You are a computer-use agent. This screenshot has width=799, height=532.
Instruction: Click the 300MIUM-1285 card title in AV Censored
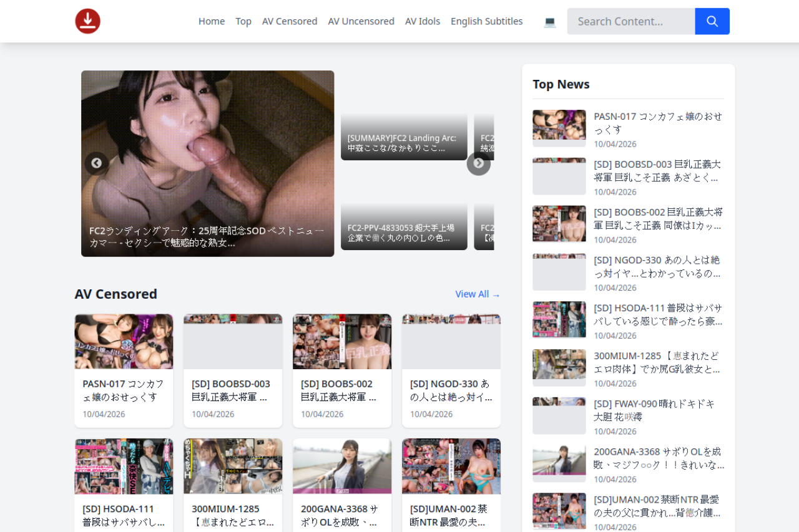(232, 515)
